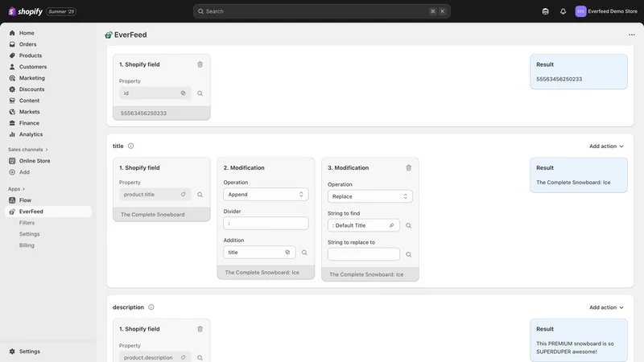Search properties next to String to replace to

tap(409, 254)
